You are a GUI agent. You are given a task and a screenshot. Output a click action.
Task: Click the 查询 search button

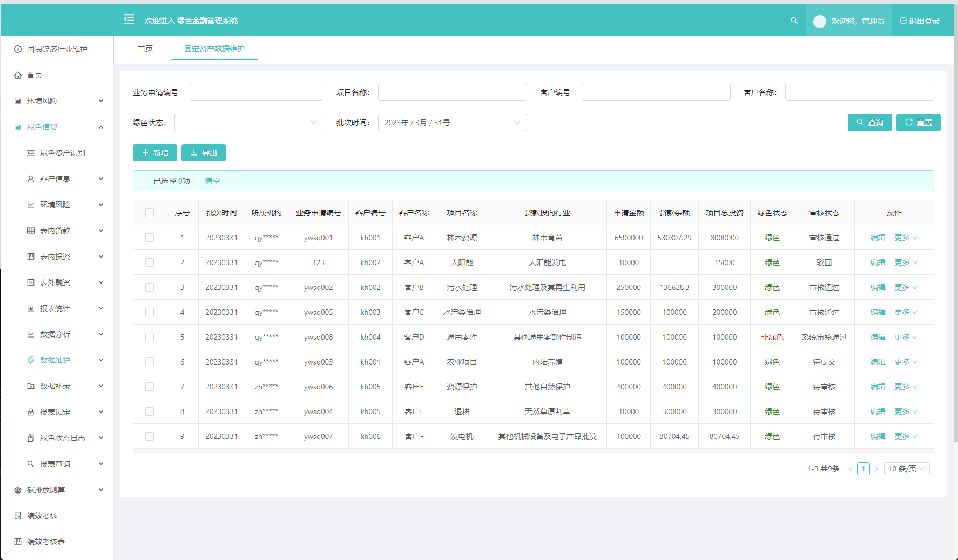point(869,123)
